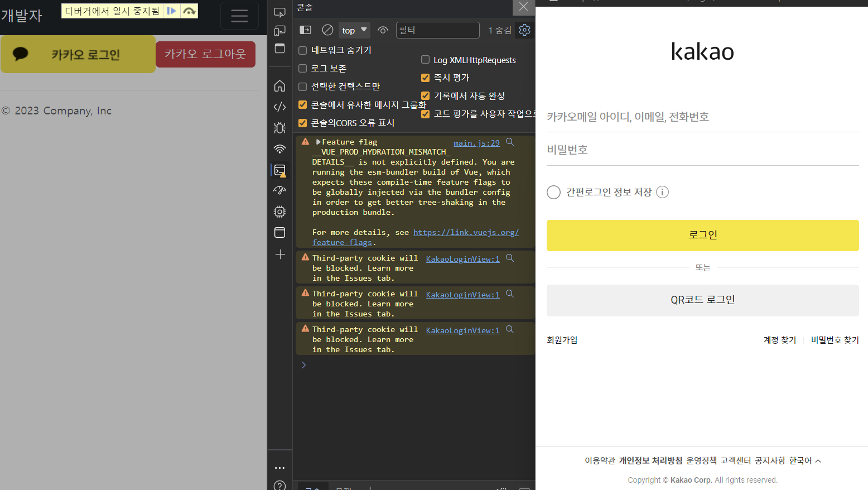This screenshot has height=490, width=868.
Task: Show info icon for 간편로그인 정보 저장
Action: pos(662,192)
